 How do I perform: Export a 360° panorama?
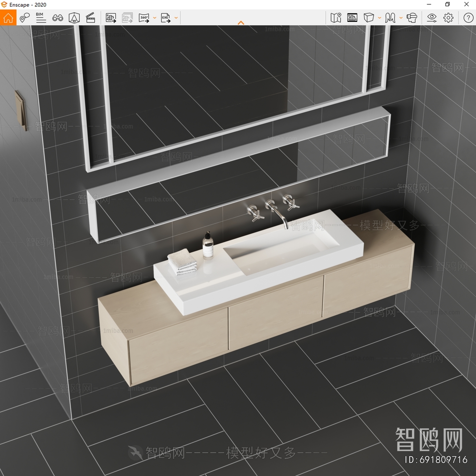(144, 18)
